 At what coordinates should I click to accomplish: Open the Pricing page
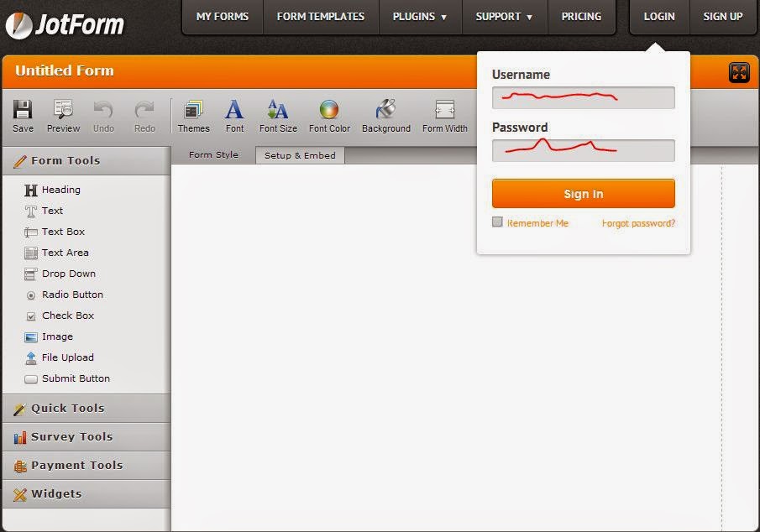pyautogui.click(x=581, y=17)
